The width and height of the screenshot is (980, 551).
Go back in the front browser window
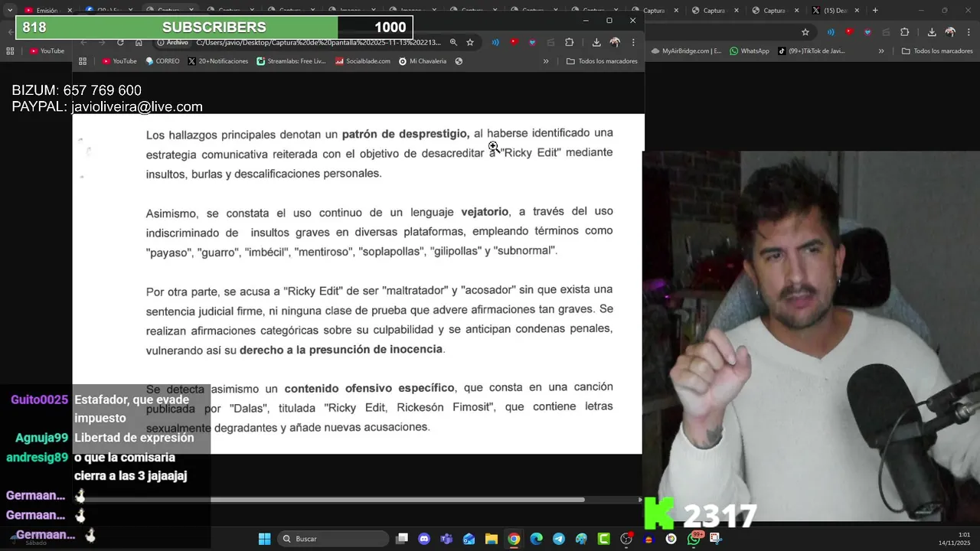[84, 43]
